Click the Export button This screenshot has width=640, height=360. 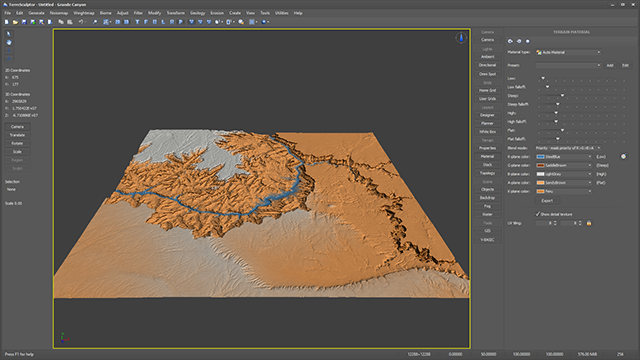[547, 201]
